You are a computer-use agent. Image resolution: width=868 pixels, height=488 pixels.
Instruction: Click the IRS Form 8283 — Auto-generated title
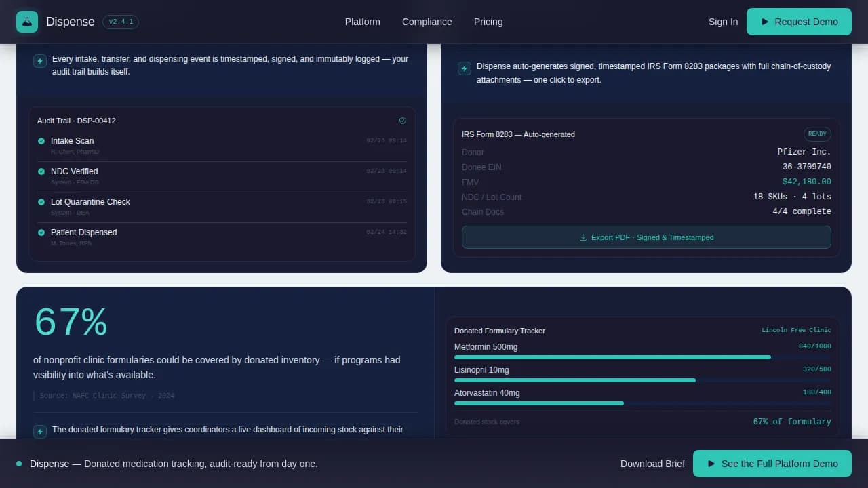click(518, 134)
